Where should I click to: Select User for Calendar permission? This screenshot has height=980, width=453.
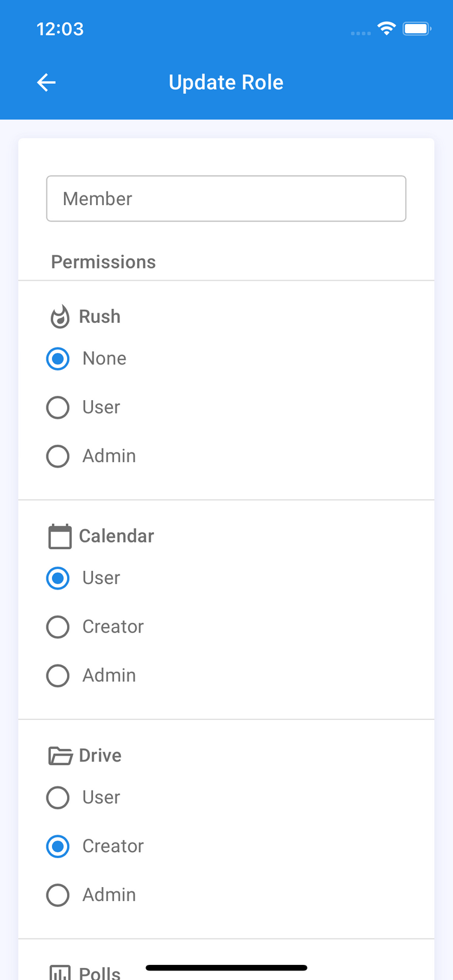pos(58,578)
